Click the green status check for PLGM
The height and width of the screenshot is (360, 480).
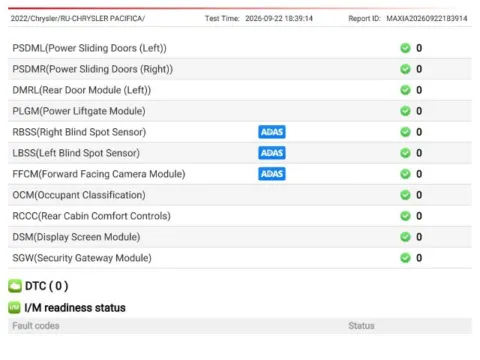click(x=405, y=111)
